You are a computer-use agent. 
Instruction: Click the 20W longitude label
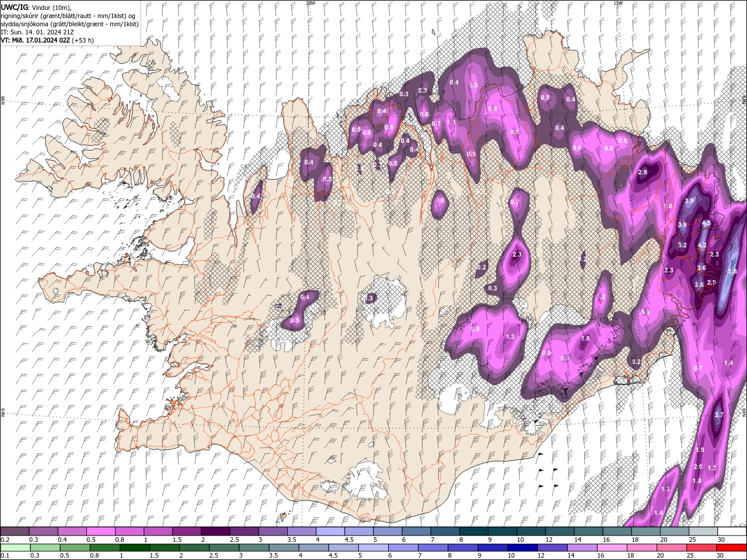tap(310, 3)
